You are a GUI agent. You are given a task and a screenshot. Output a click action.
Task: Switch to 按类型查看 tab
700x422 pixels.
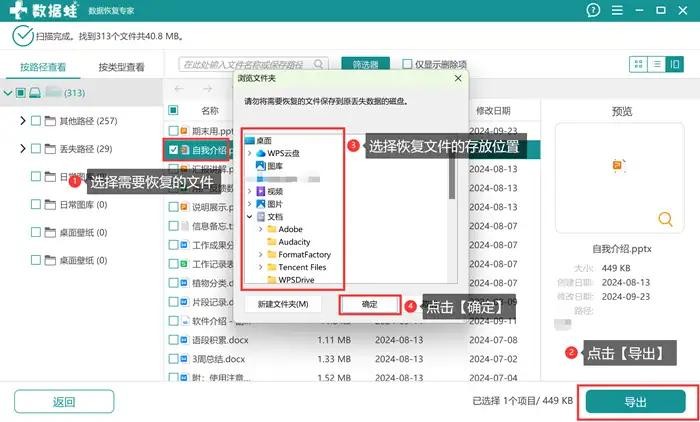tap(121, 68)
